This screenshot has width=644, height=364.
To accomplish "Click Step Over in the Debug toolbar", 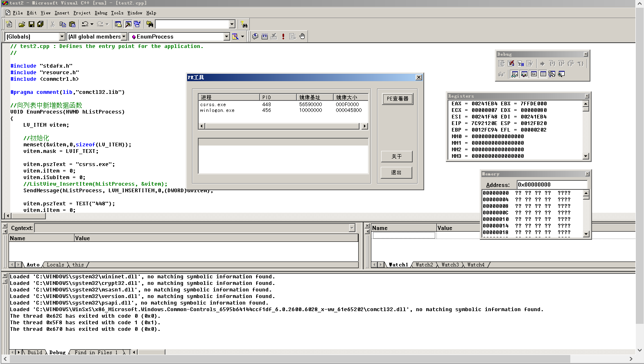I will point(561,64).
